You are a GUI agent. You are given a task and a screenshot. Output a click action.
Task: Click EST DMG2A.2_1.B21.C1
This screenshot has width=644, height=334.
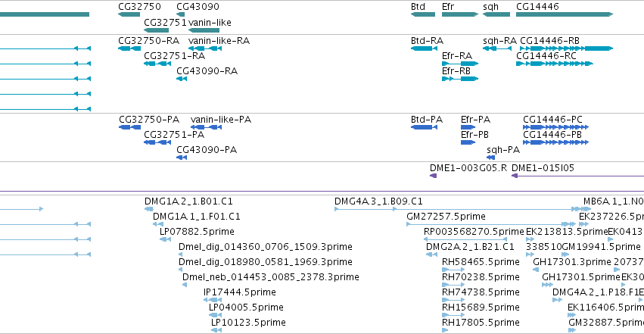click(x=431, y=254)
